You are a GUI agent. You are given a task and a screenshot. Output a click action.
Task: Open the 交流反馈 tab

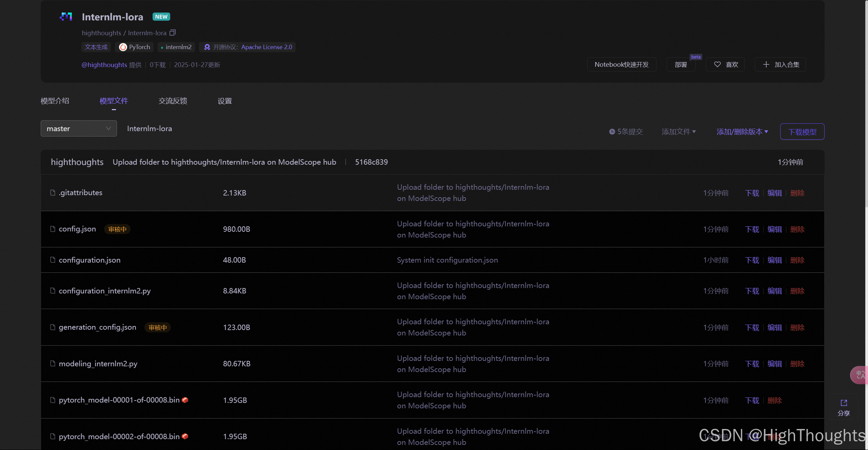[x=173, y=101]
